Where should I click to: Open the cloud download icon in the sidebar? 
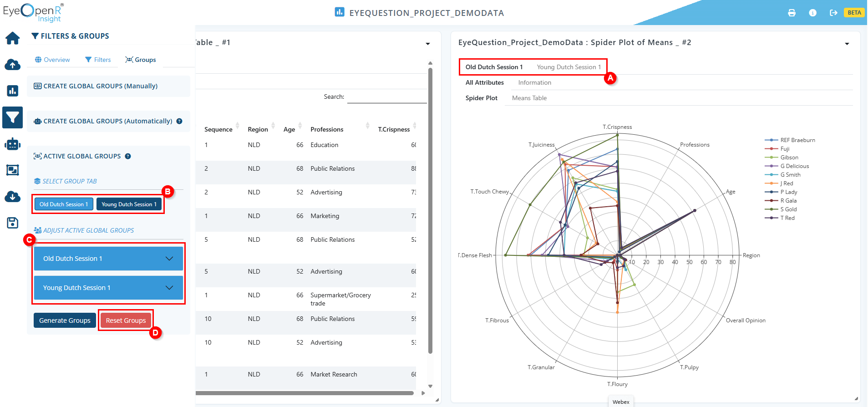click(13, 197)
